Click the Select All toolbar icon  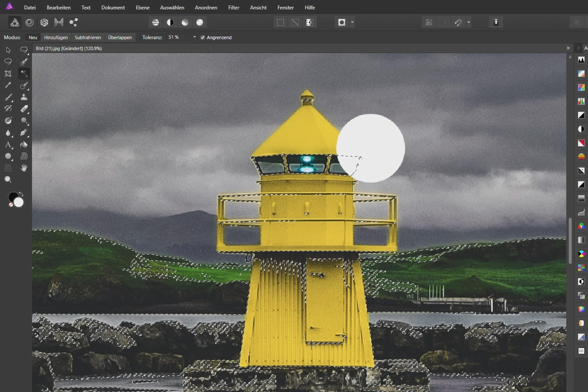point(280,23)
